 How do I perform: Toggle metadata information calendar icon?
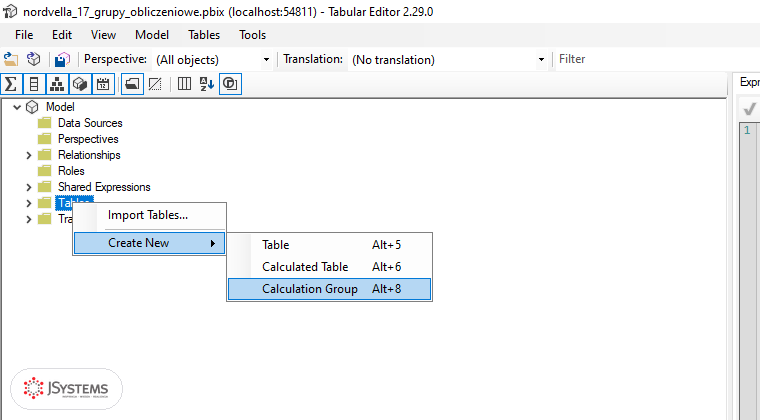click(x=103, y=84)
